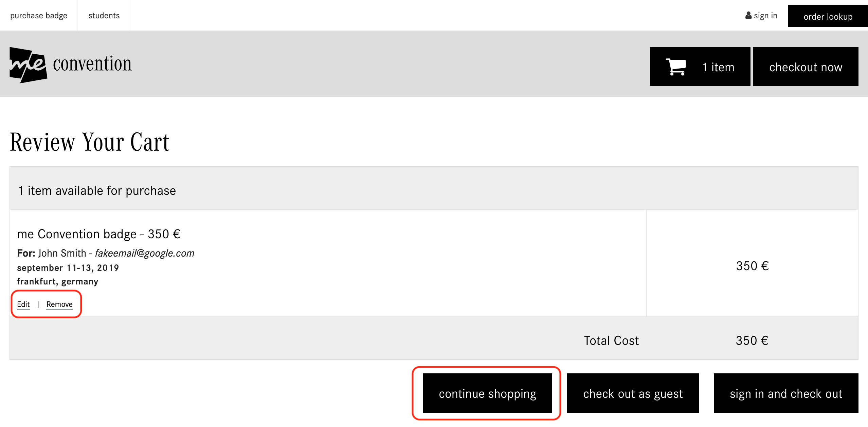View cart showing 1 item
The height and width of the screenshot is (427, 868).
pos(700,67)
